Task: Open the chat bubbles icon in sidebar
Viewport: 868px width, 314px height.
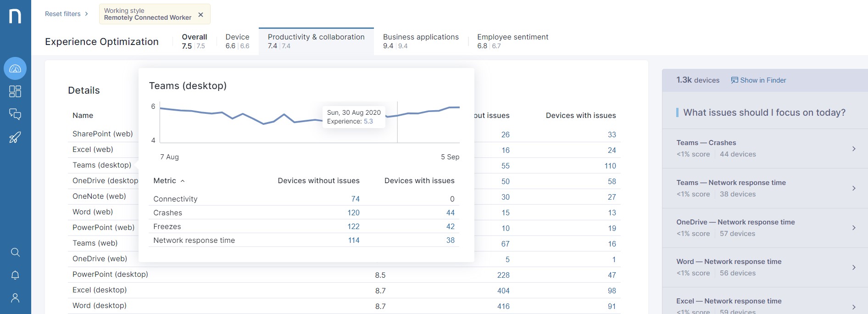Action: click(15, 114)
